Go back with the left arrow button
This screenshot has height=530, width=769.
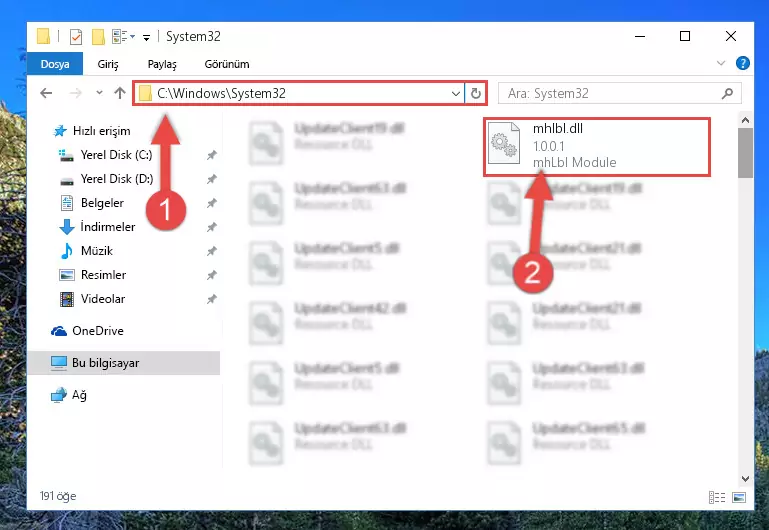pyautogui.click(x=46, y=93)
